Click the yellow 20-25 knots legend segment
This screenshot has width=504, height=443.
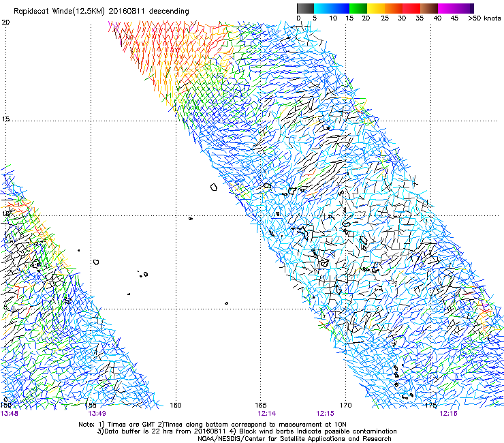[x=376, y=8]
